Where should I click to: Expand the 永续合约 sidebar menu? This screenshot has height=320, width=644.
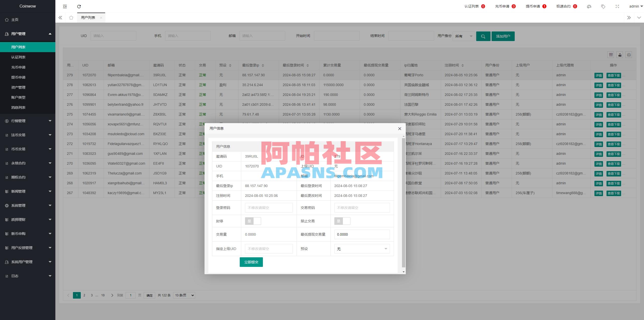[28, 163]
